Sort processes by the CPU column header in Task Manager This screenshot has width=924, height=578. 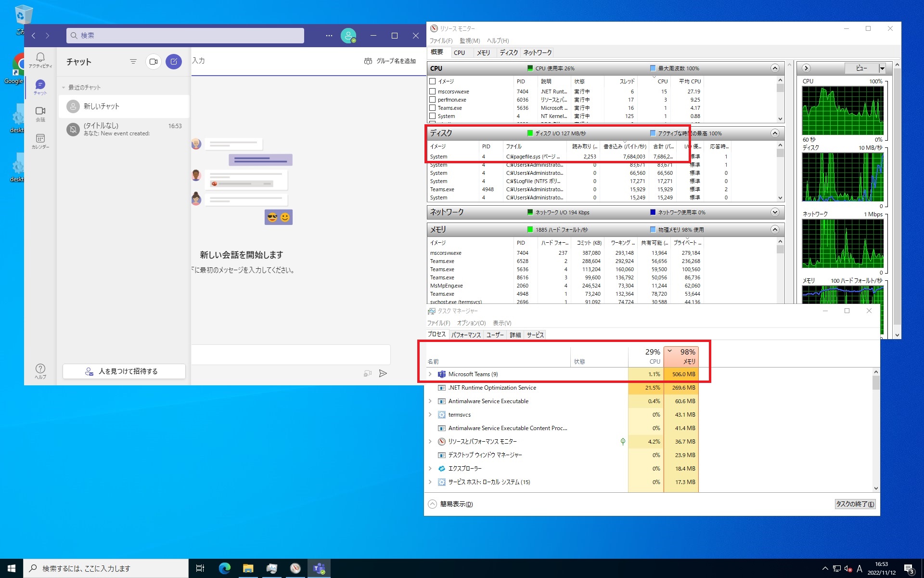pos(646,356)
